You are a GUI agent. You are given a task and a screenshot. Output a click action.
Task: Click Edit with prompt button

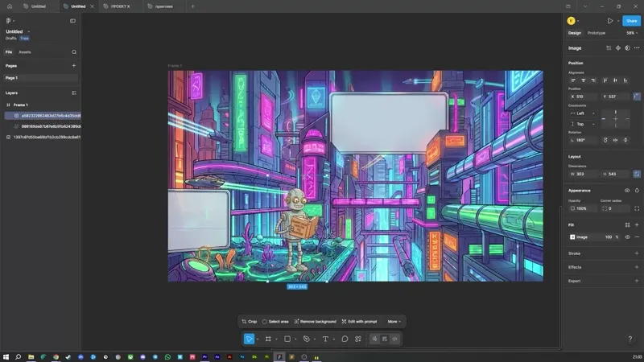pyautogui.click(x=359, y=321)
